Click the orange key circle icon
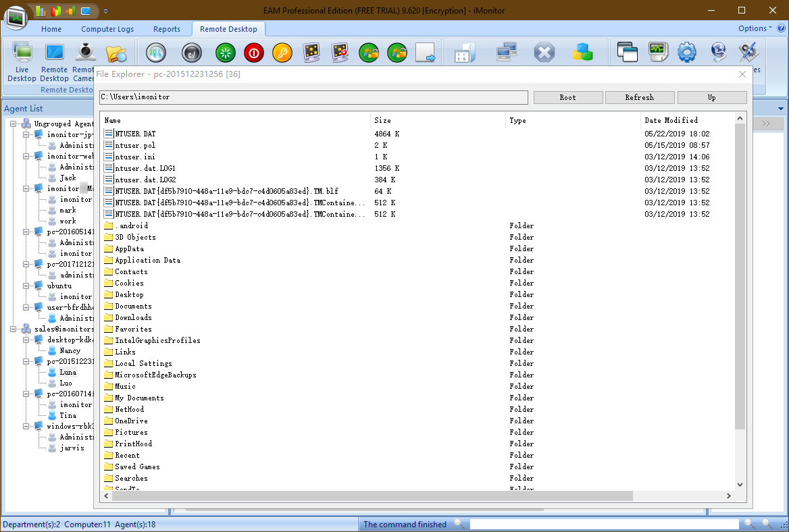 pos(282,52)
